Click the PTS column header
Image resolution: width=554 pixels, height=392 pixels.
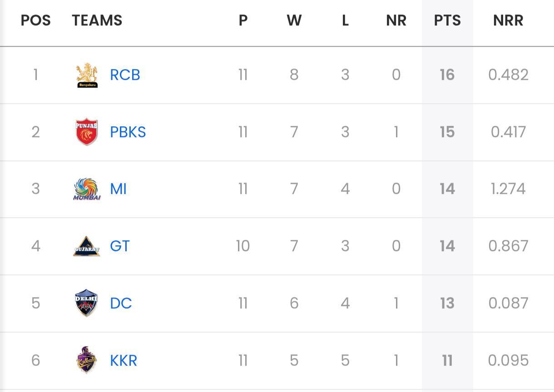(447, 20)
